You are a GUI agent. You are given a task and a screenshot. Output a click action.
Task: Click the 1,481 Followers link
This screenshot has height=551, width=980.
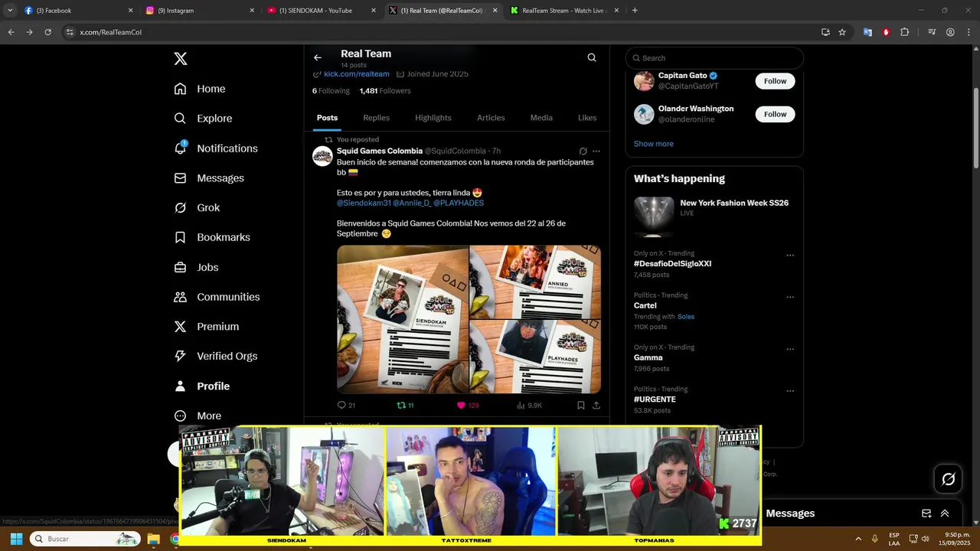pyautogui.click(x=385, y=91)
